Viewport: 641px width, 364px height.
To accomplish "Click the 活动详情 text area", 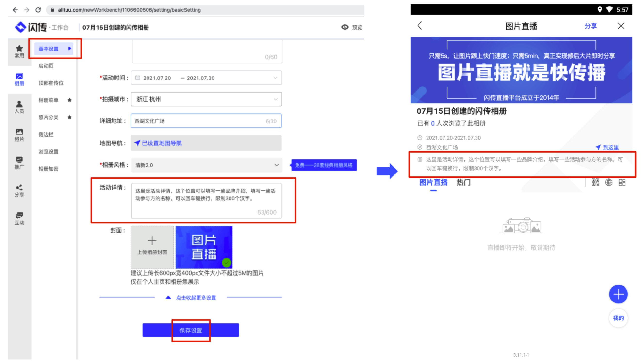I will coord(206,201).
